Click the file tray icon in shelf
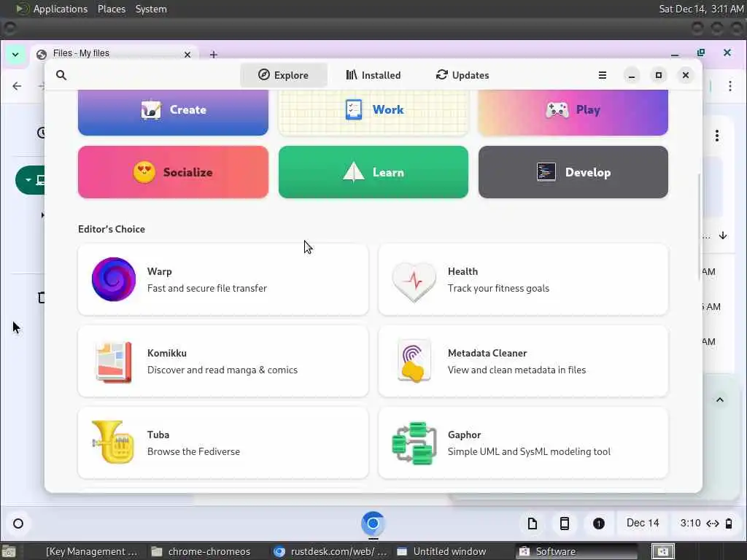Image resolution: width=747 pixels, height=560 pixels. (x=532, y=524)
